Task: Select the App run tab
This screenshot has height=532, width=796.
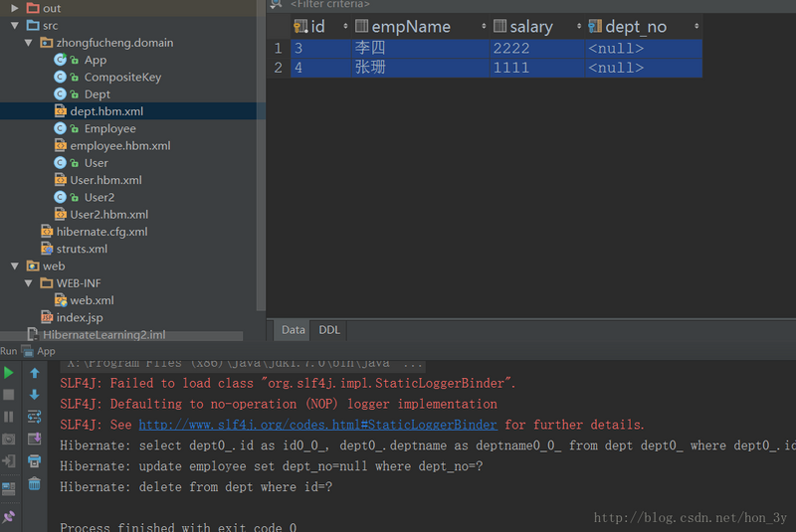Action: click(x=39, y=351)
